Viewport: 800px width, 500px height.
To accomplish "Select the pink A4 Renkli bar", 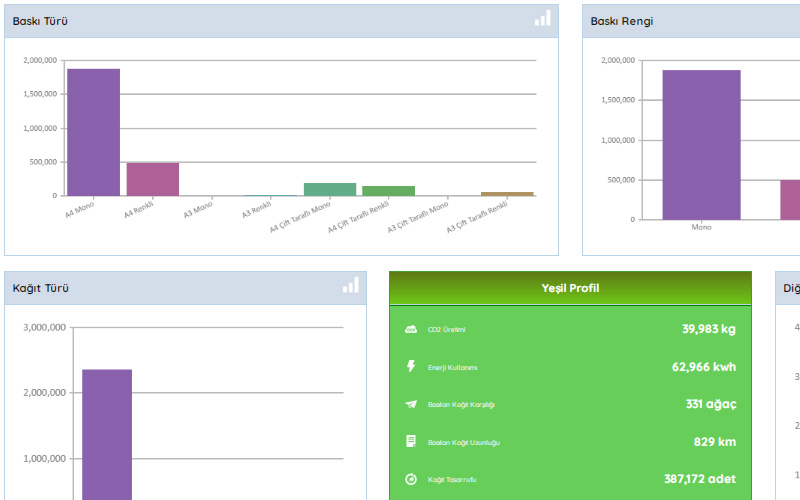I will 152,179.
